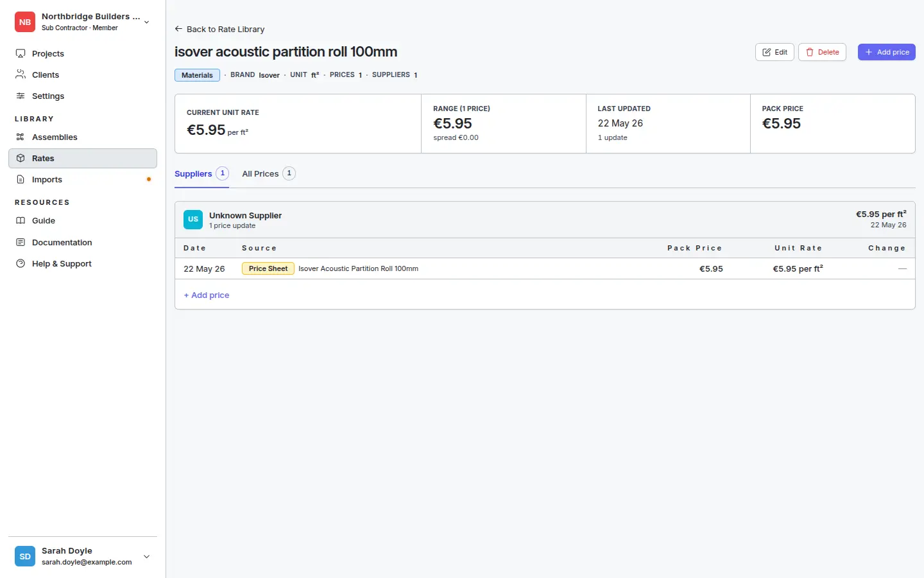This screenshot has height=578, width=924.
Task: Open Help & Support
Action: (83, 263)
